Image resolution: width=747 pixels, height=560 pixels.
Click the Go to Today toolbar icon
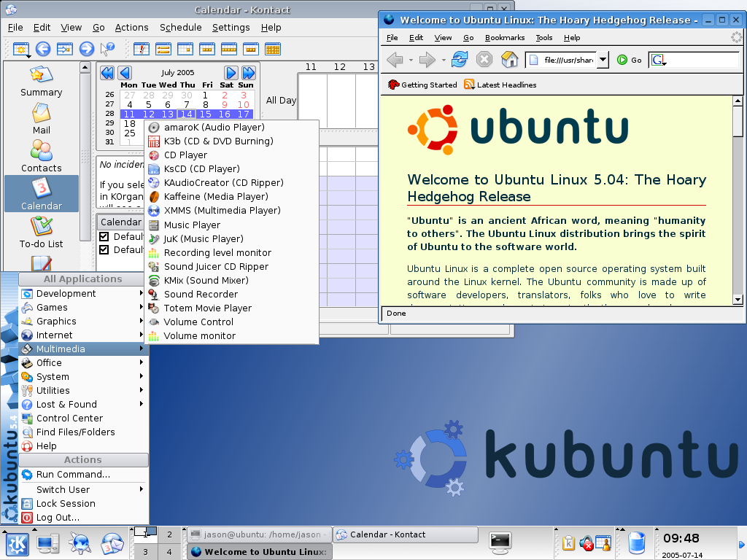pyautogui.click(x=64, y=49)
